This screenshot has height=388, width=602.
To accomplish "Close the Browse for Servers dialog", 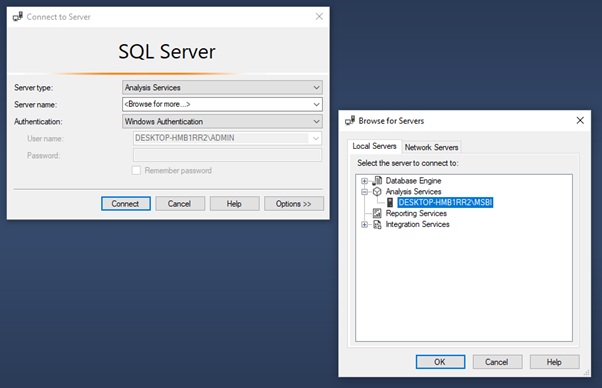I will [x=580, y=121].
